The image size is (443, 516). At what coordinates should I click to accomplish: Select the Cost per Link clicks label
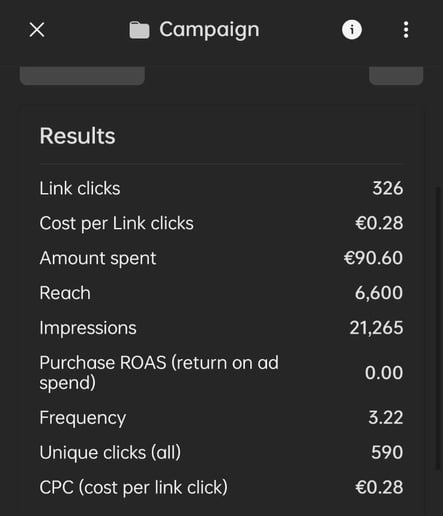click(x=116, y=223)
